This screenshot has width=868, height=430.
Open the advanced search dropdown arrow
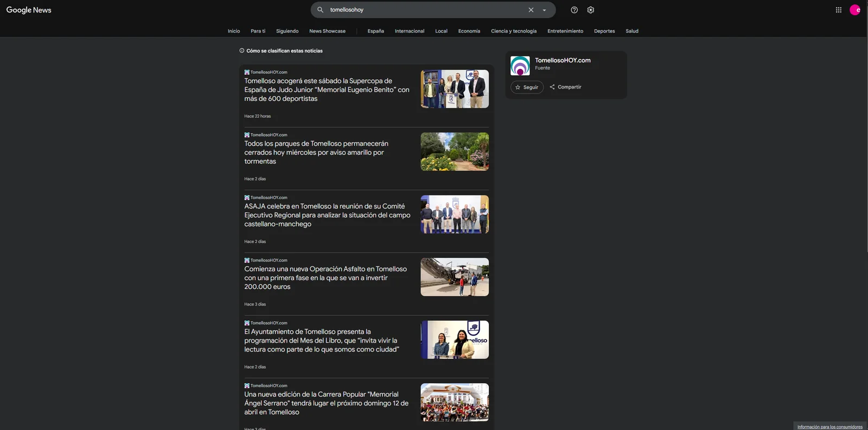coord(544,10)
